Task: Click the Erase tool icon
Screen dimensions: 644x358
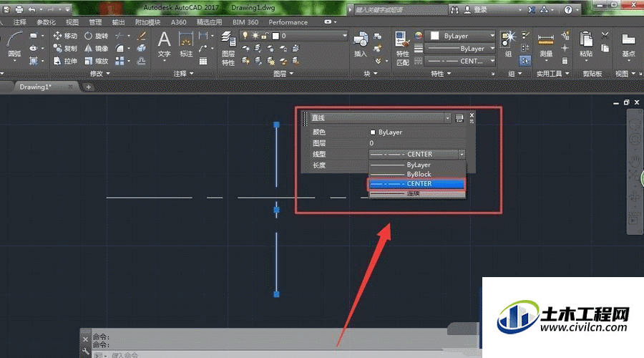Action: 141,36
